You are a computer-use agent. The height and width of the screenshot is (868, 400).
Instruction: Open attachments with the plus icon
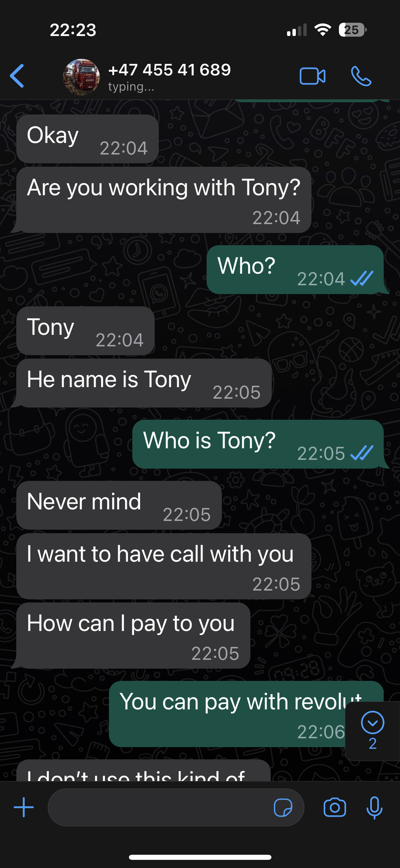(24, 807)
